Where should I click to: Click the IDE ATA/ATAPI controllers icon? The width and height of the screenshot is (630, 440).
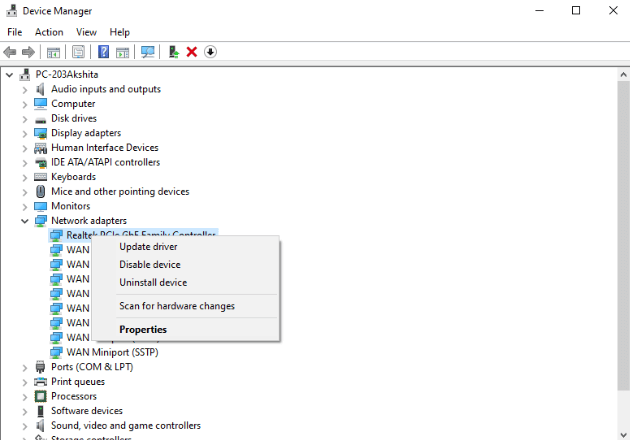(x=40, y=162)
